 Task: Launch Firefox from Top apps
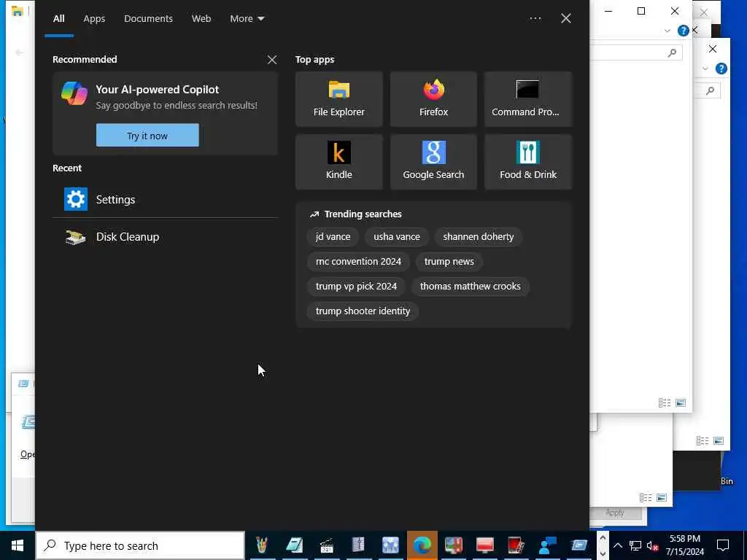(x=433, y=99)
